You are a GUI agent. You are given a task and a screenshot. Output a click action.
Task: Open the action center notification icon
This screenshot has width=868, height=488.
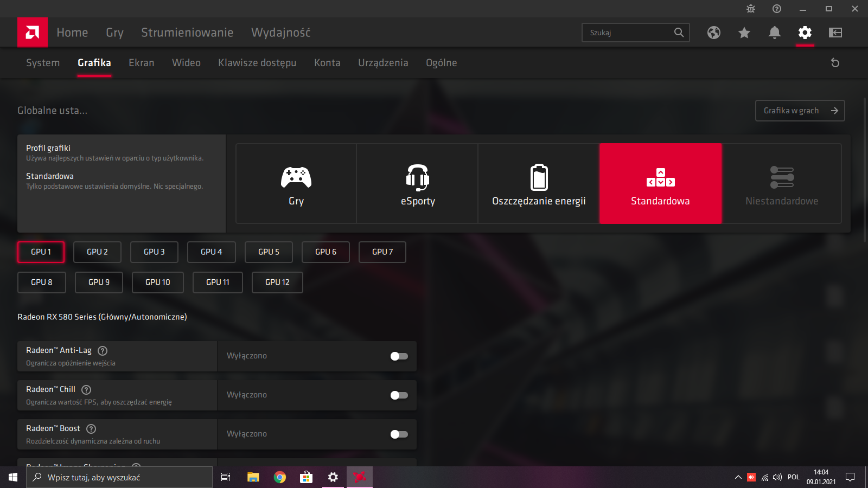click(x=850, y=477)
